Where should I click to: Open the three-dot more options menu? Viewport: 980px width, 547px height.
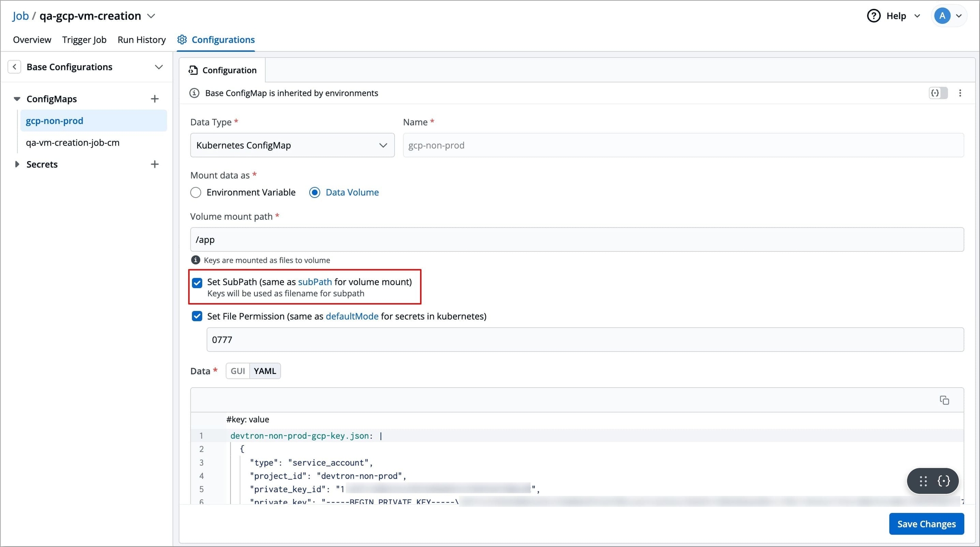click(960, 93)
